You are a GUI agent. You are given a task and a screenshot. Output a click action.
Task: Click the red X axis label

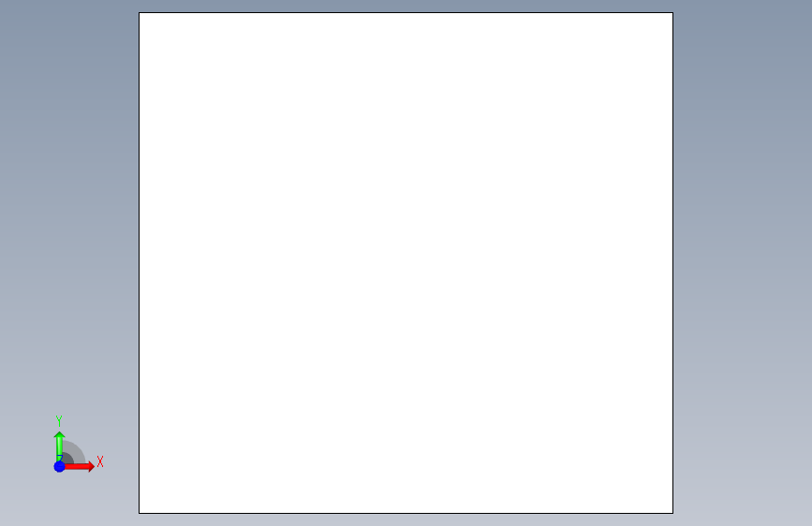[x=100, y=461]
